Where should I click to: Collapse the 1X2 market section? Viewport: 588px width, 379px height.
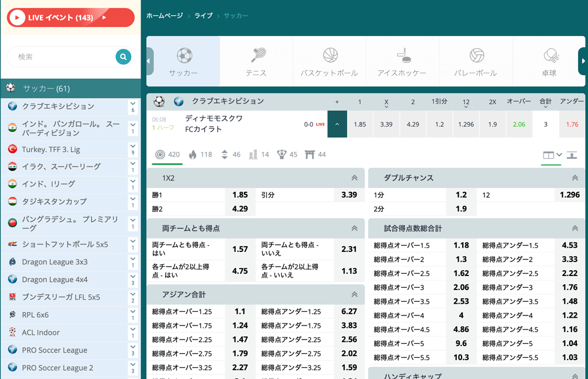click(354, 178)
